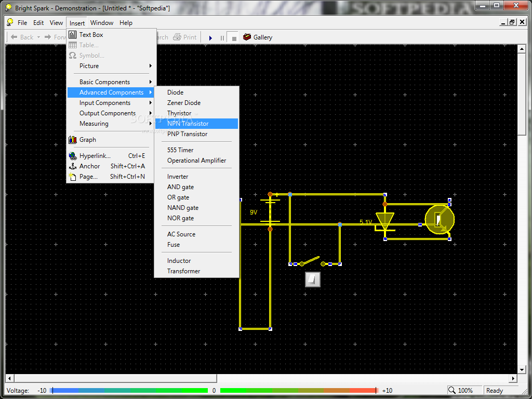Click the open switch in the circuit
The height and width of the screenshot is (399, 532).
[x=312, y=261]
